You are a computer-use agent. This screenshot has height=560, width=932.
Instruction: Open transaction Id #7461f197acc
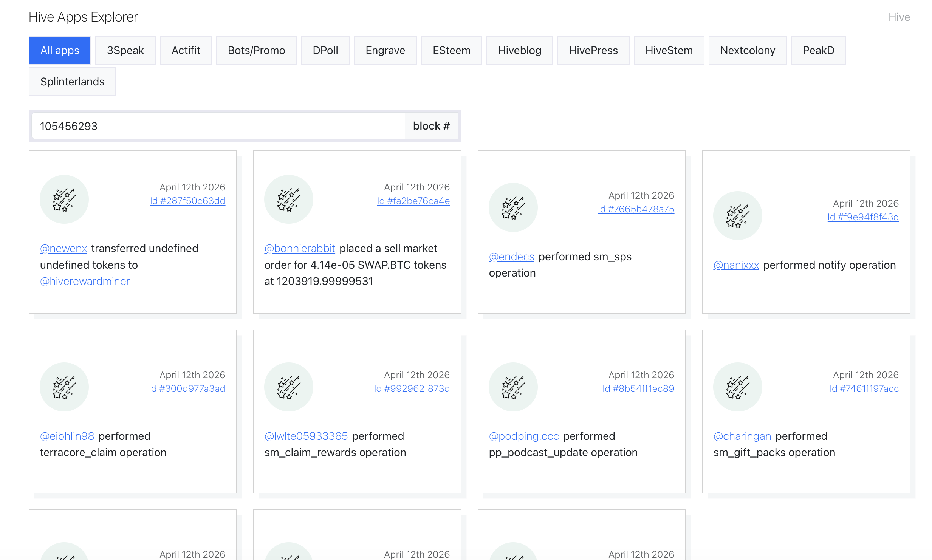(x=864, y=388)
